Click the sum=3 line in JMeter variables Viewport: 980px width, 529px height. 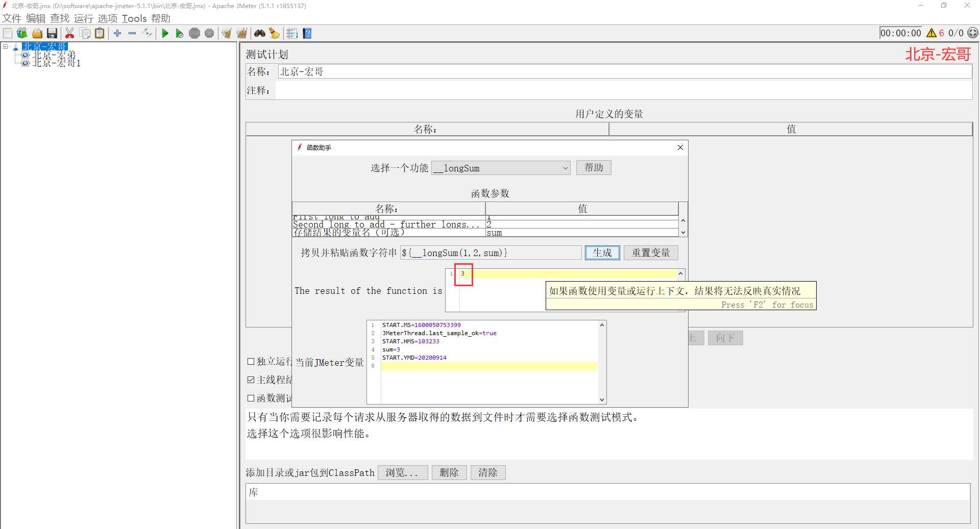[x=391, y=349]
